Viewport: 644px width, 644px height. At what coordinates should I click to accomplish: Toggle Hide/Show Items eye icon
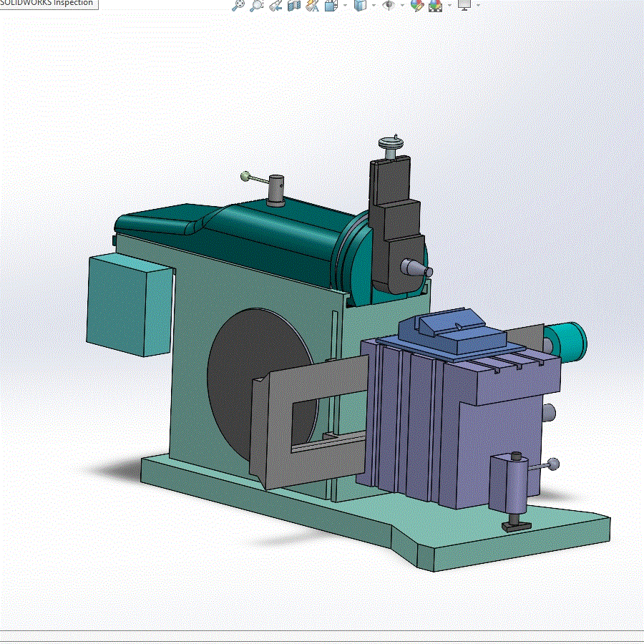pos(388,5)
